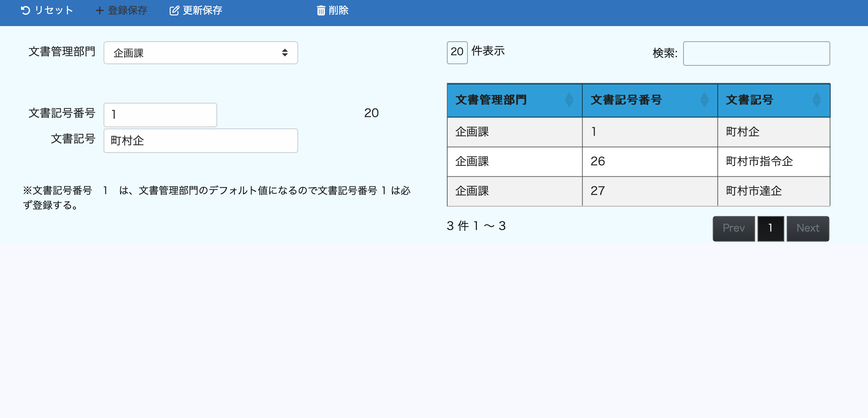Sort table by 文書記号 column arrows
Screen dimensions: 868x418
[x=817, y=100]
